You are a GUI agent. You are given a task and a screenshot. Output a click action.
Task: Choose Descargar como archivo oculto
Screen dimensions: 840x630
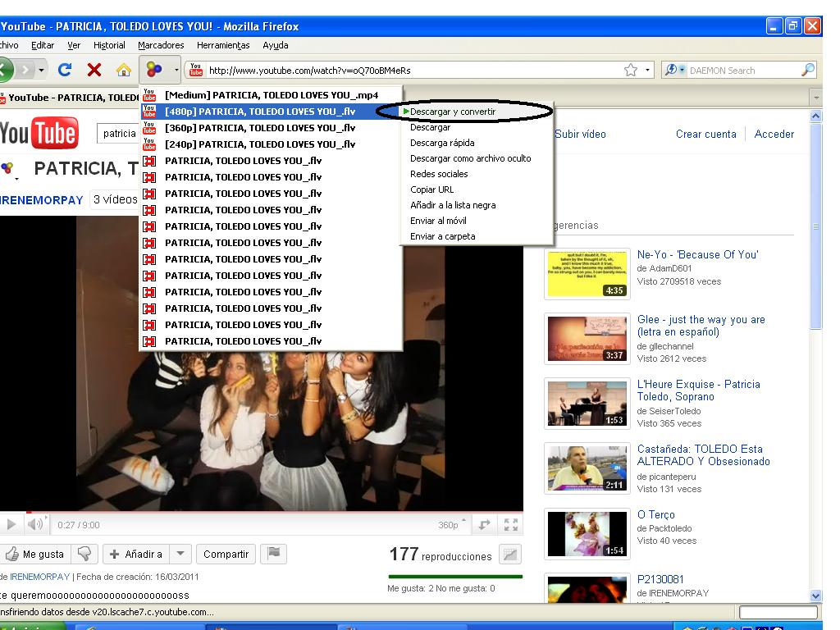(x=470, y=158)
